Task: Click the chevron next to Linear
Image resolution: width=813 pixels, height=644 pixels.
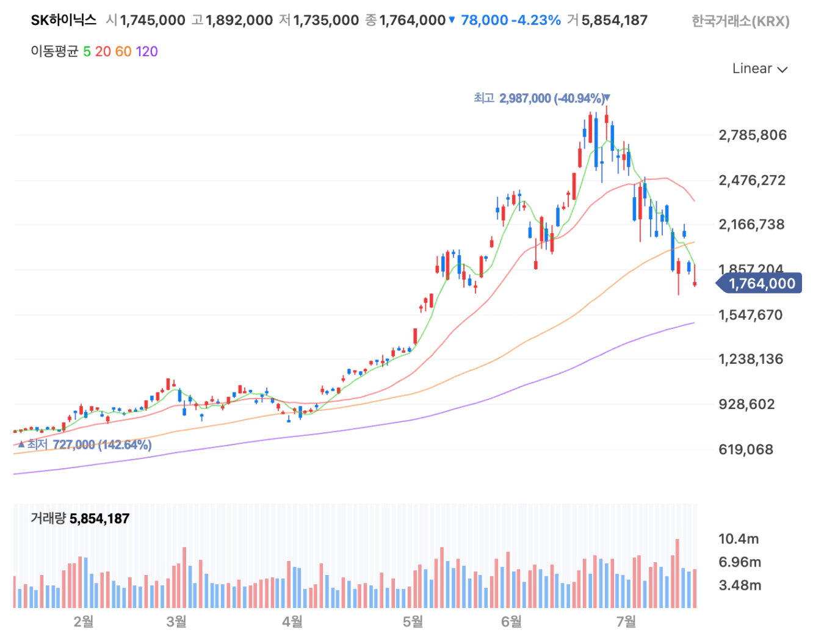Action: click(x=782, y=70)
